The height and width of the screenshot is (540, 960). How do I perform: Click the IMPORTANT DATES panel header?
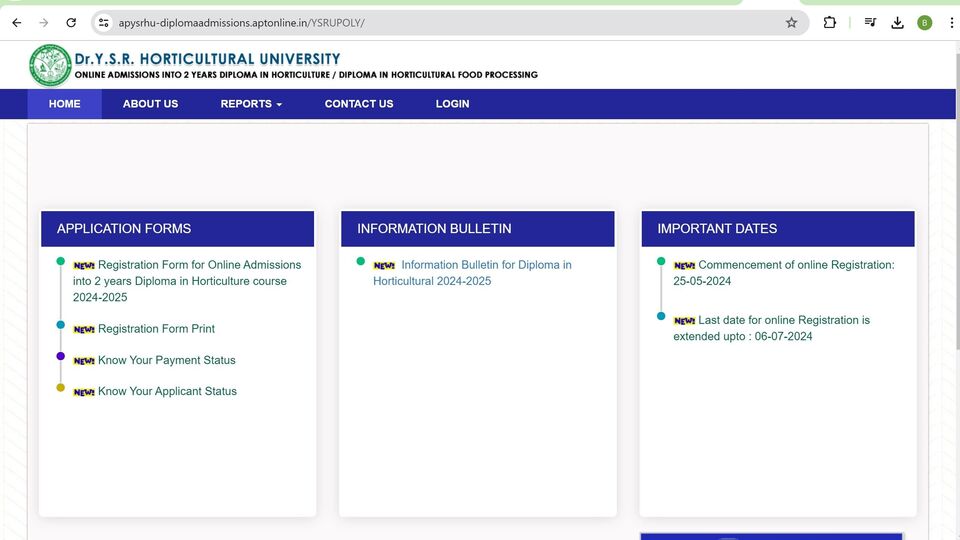[x=778, y=229]
